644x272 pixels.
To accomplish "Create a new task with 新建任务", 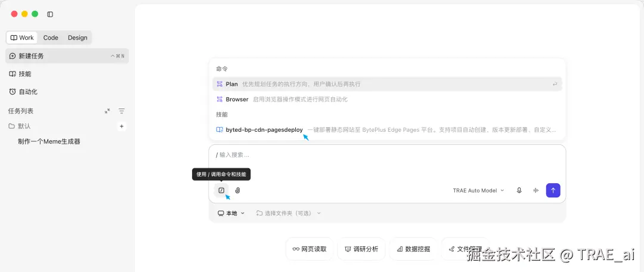I will pyautogui.click(x=67, y=56).
